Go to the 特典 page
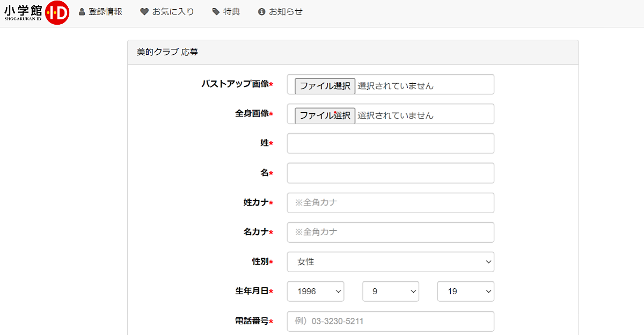Viewport: 644px width, 335px height. [x=232, y=12]
